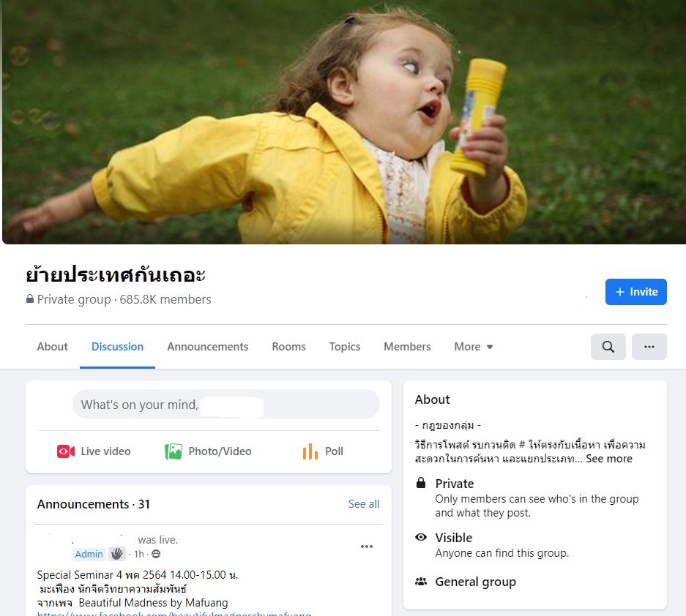Click the Poll bar chart icon
Image resolution: width=686 pixels, height=616 pixels.
click(310, 451)
